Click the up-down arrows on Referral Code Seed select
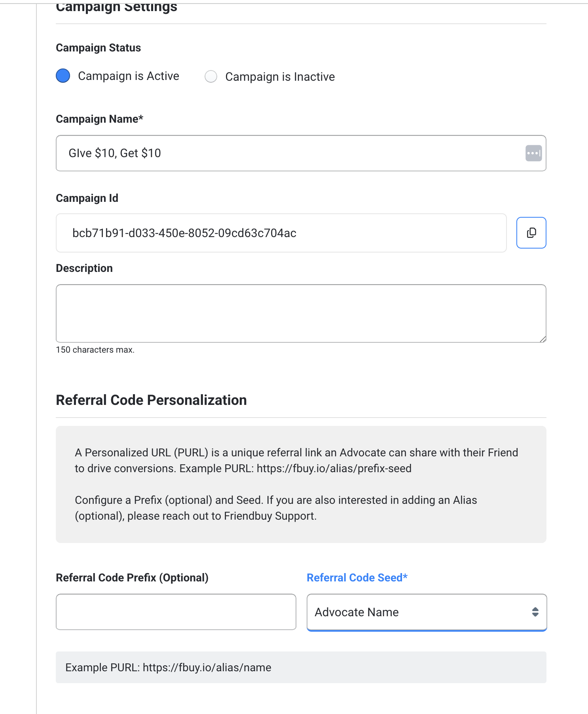 (535, 612)
